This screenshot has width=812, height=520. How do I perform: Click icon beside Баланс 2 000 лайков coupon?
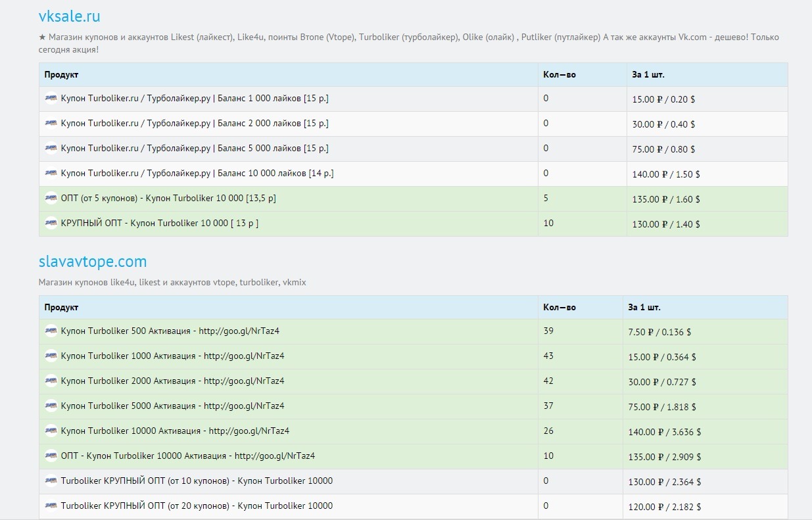pyautogui.click(x=51, y=124)
